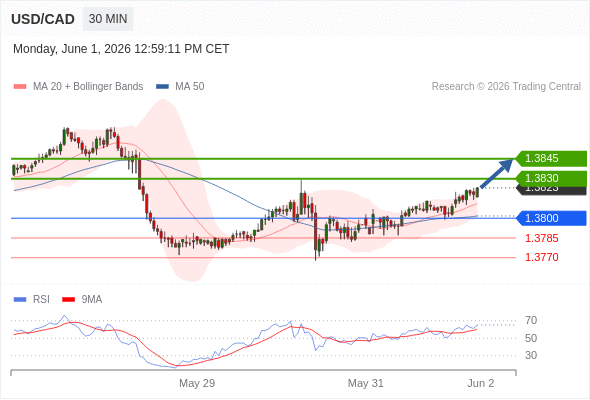Click the 9MA legend label
This screenshot has height=400, width=590.
pos(92,300)
